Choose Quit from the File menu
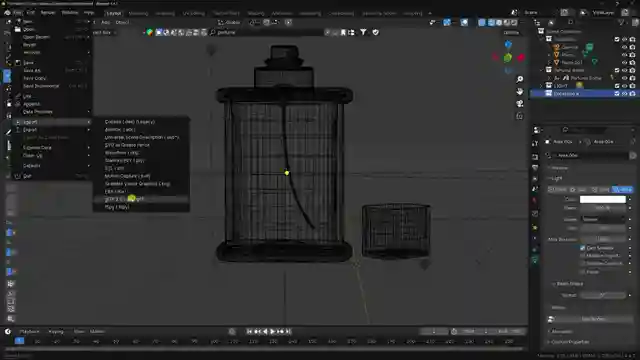The image size is (640, 360). click(52, 176)
